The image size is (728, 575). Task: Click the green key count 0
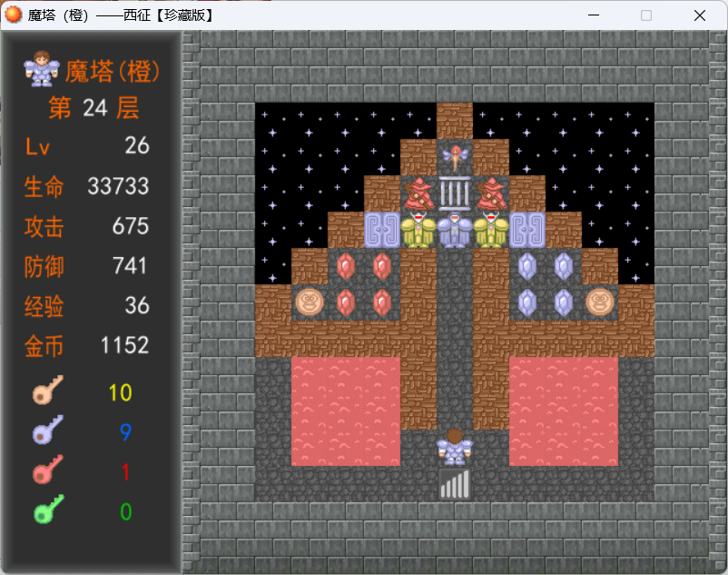coord(126,511)
